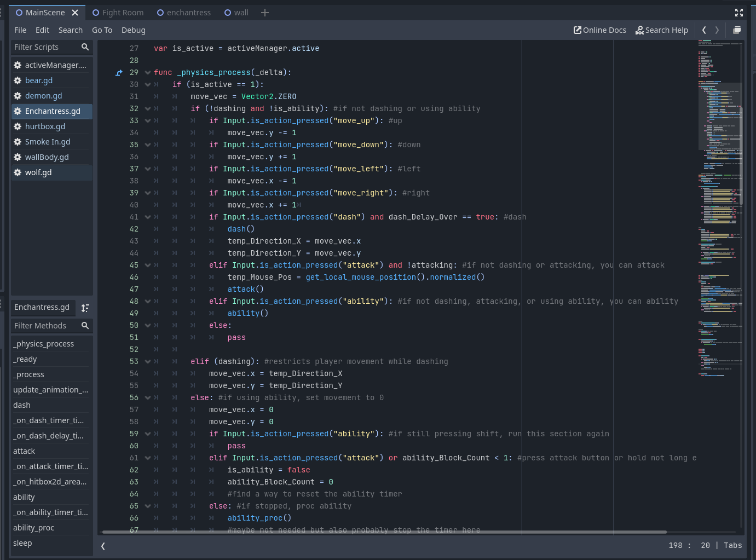
Task: Open the Debug menu
Action: pyautogui.click(x=134, y=30)
